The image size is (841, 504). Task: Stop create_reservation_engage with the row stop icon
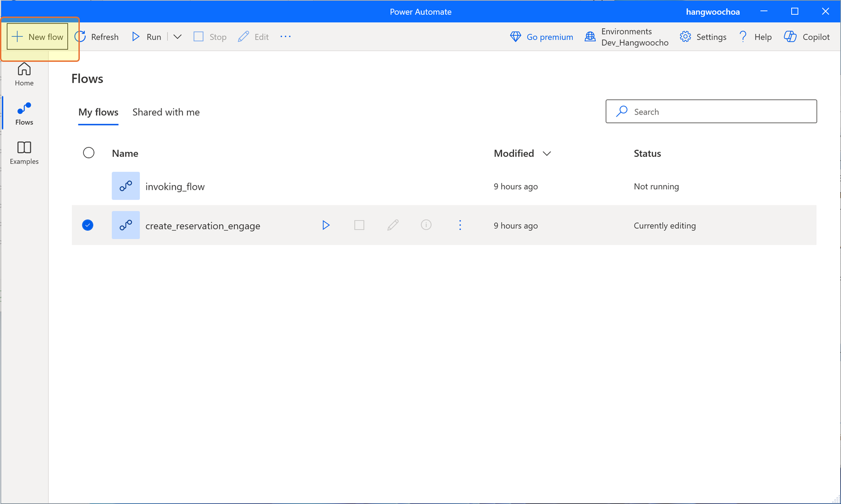359,225
